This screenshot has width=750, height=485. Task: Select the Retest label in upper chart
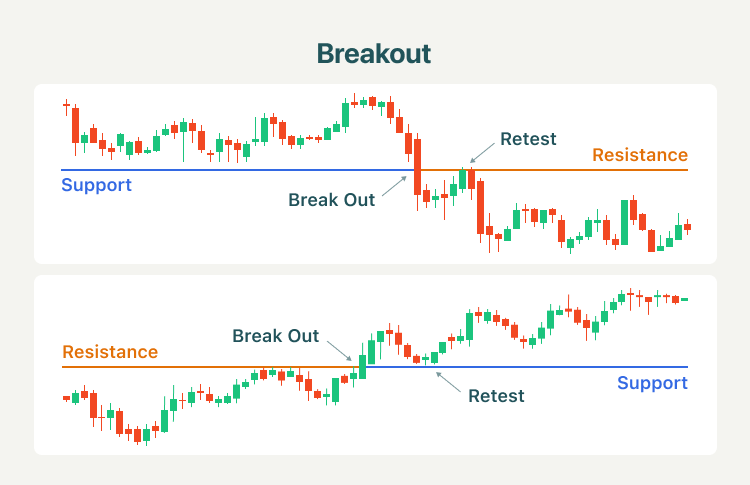pos(528,139)
